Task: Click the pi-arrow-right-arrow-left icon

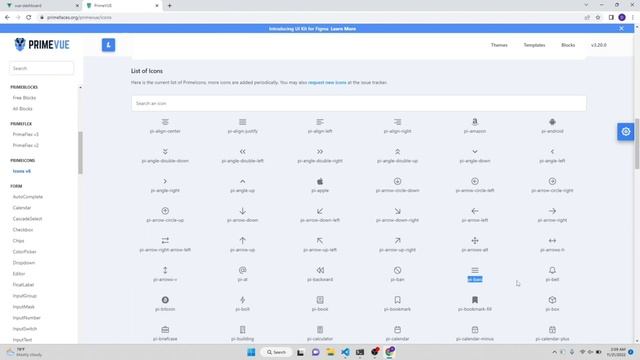Action: tap(165, 240)
